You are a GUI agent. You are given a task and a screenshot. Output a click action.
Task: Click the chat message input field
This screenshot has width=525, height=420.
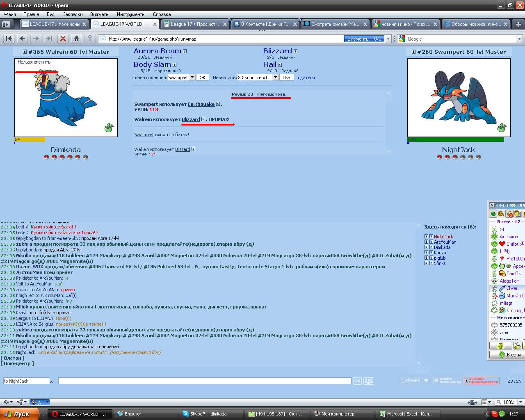point(205,381)
